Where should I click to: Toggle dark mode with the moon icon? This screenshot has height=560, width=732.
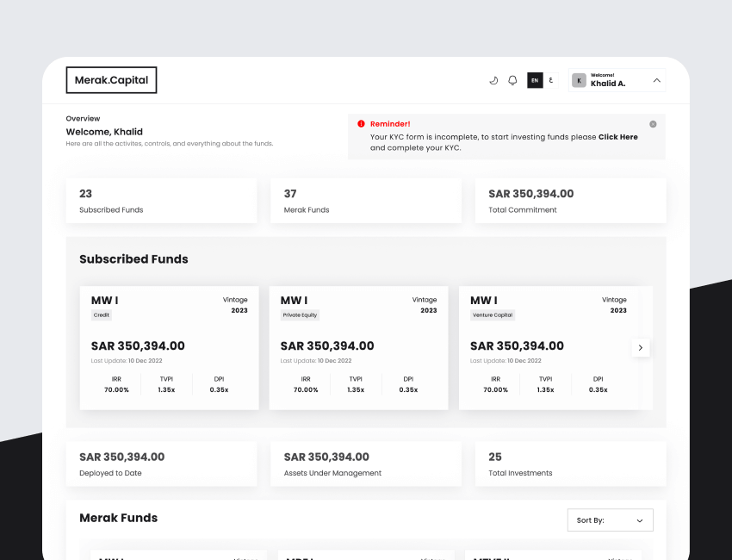[493, 80]
